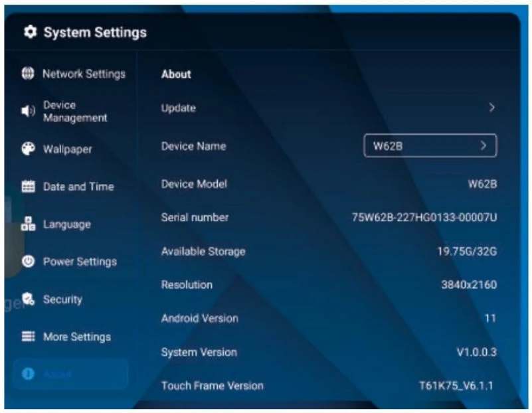
Task: Open the Device Name W62B field
Action: pos(430,146)
